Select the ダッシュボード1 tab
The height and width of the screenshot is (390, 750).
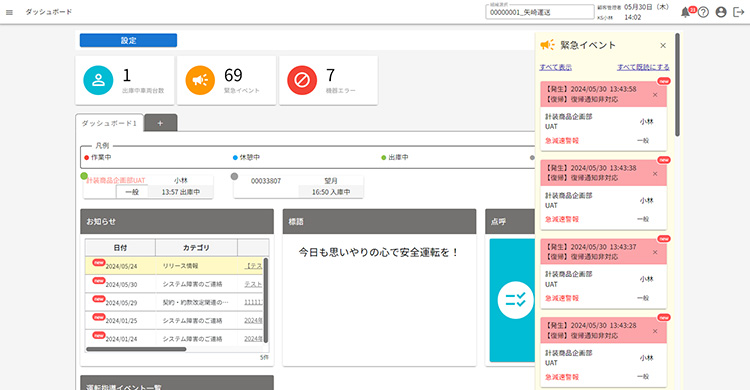point(109,123)
